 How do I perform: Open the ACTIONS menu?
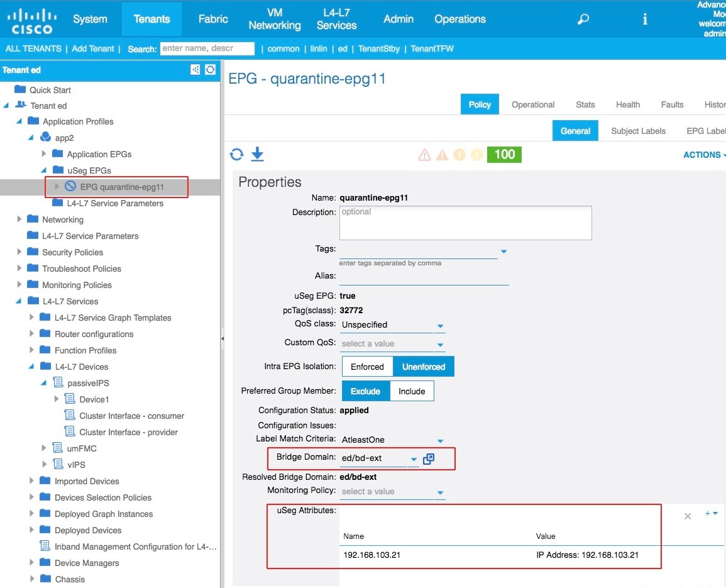(703, 155)
